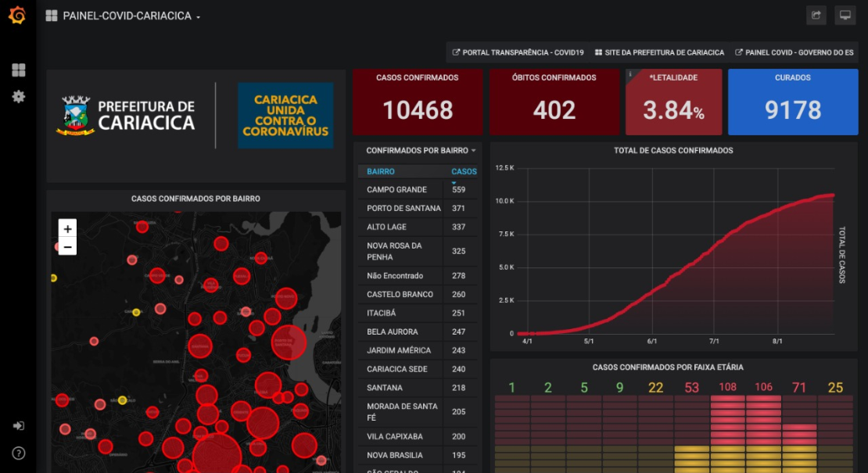
Task: Open Casos Confirmados por Faixa Etária title
Action: [x=668, y=367]
